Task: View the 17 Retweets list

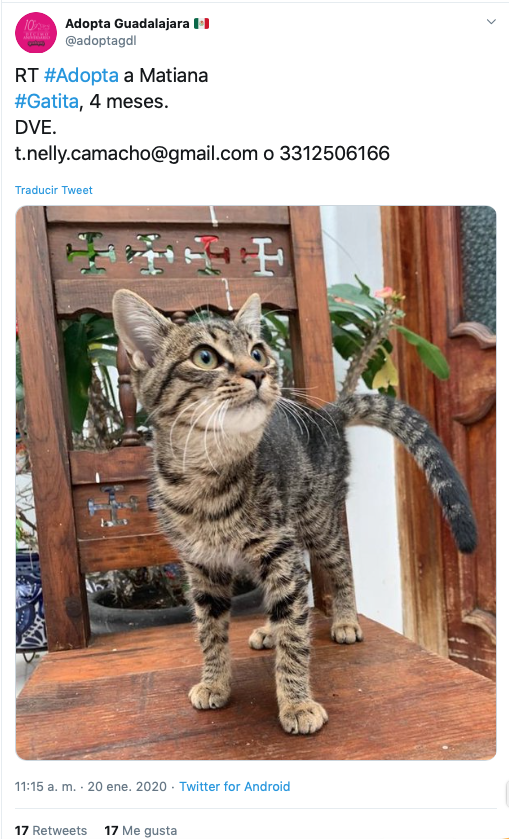Action: click(51, 830)
